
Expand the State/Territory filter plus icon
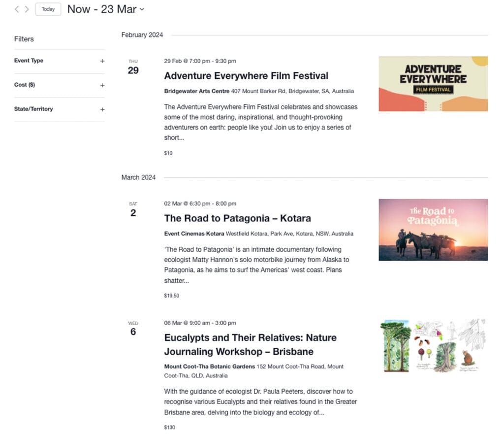[x=102, y=109]
